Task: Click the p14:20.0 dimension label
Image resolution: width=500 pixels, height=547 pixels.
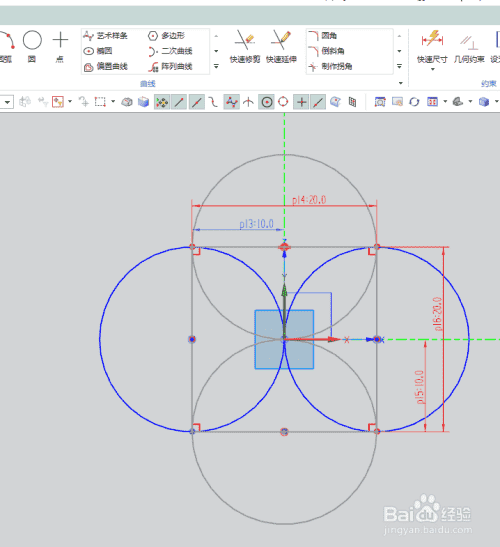Action: 309,200
